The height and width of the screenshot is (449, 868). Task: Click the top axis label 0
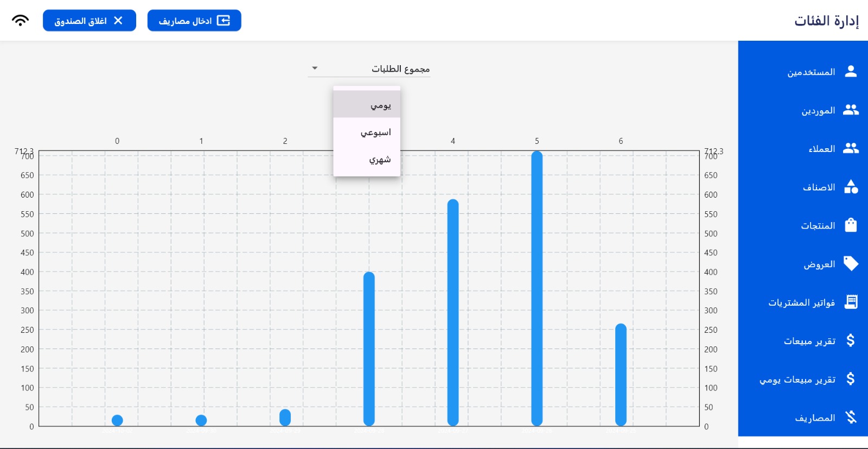tap(117, 141)
